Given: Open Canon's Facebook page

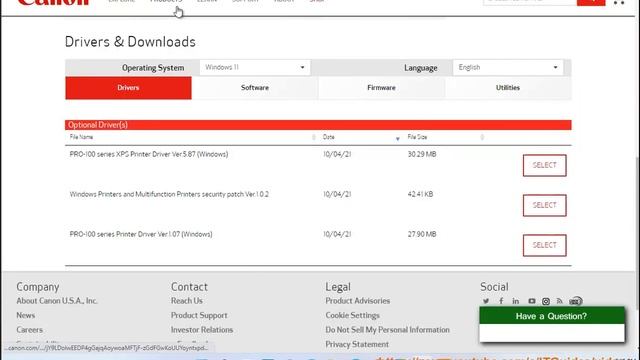Looking at the screenshot, I should (501, 301).
